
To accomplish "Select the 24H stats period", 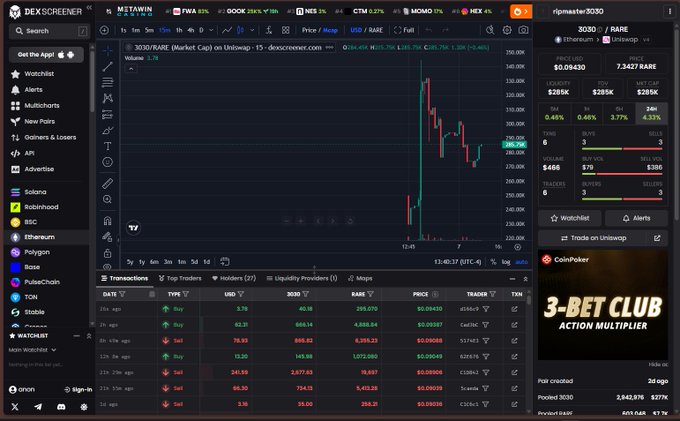I will pos(651,114).
